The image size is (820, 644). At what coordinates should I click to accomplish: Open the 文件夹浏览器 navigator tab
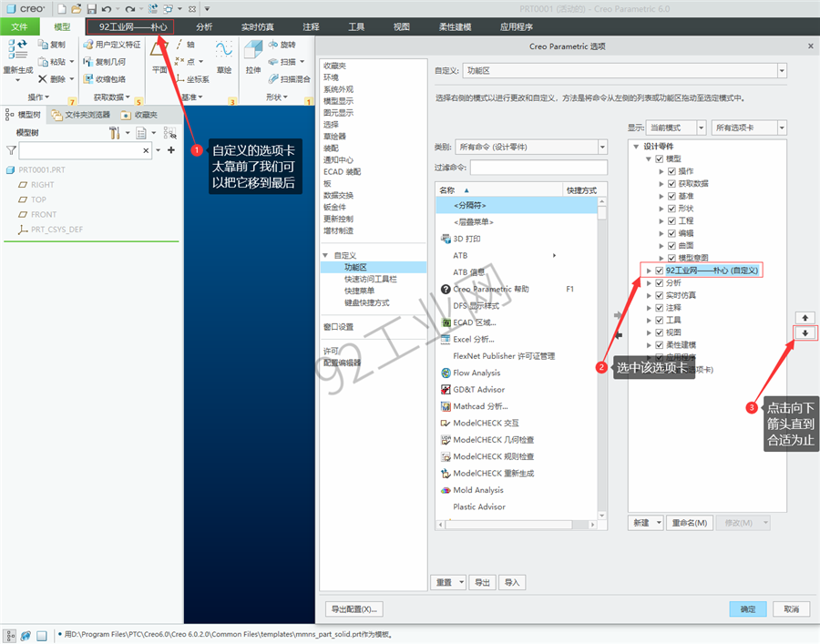(82, 115)
